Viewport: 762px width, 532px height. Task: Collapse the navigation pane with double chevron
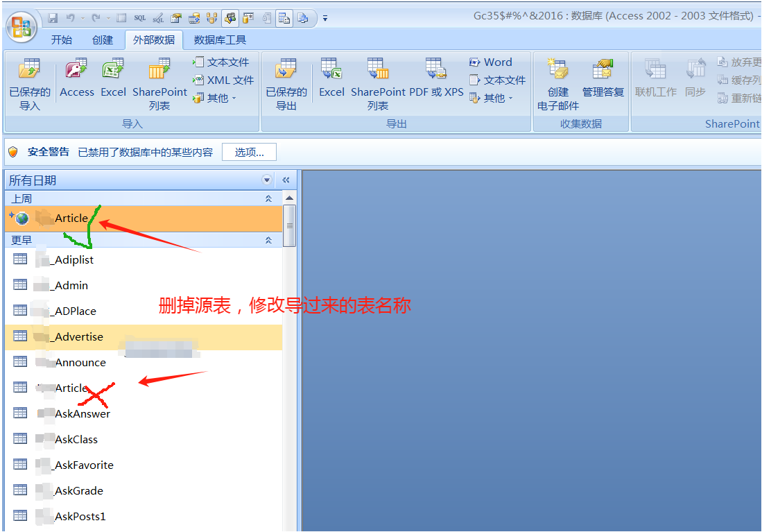pyautogui.click(x=285, y=179)
